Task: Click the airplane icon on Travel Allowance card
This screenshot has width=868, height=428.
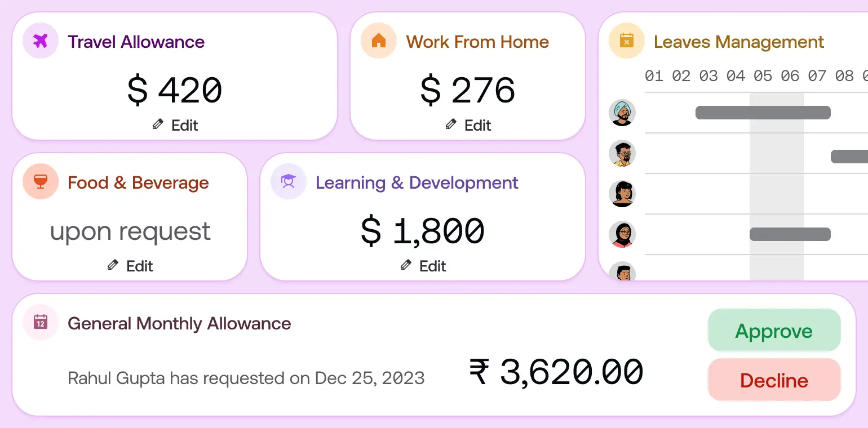Action: pyautogui.click(x=39, y=41)
